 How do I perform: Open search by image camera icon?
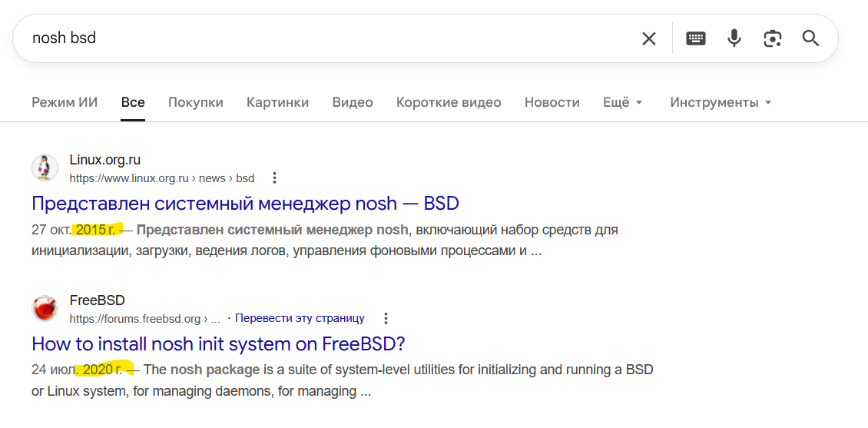coord(772,38)
